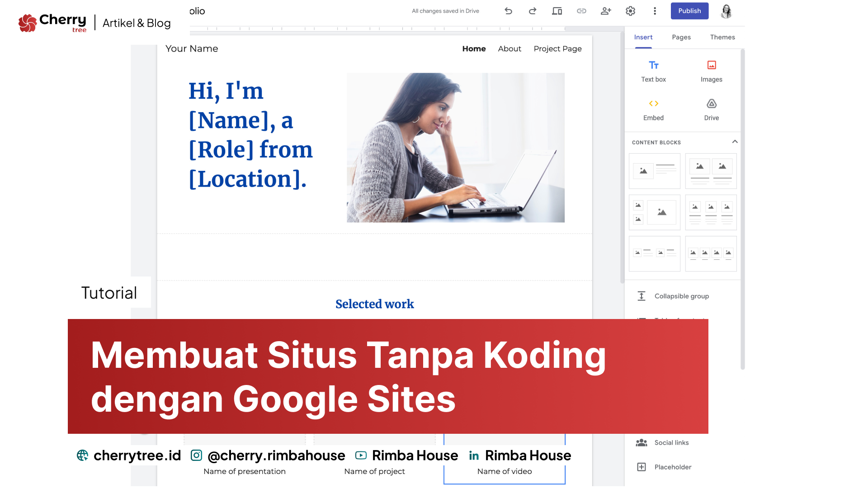Choose the Embed option
The height and width of the screenshot is (488, 868).
click(x=653, y=110)
